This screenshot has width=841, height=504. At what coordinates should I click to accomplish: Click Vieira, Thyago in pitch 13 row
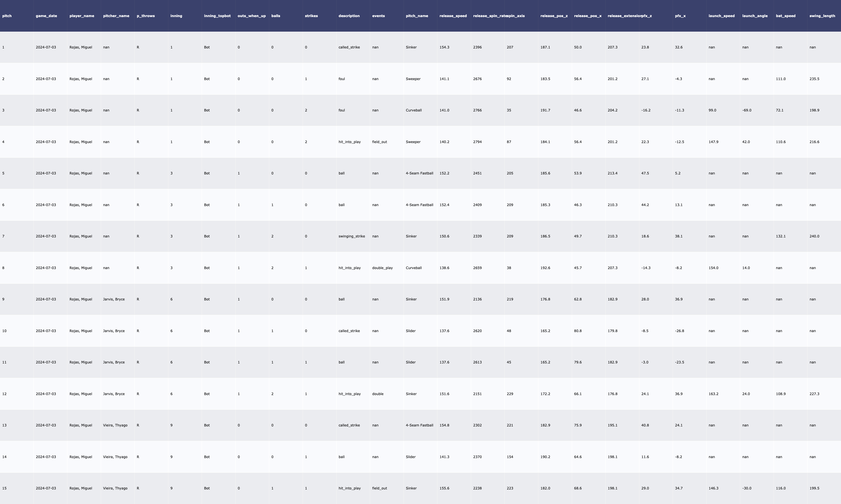coord(115,425)
